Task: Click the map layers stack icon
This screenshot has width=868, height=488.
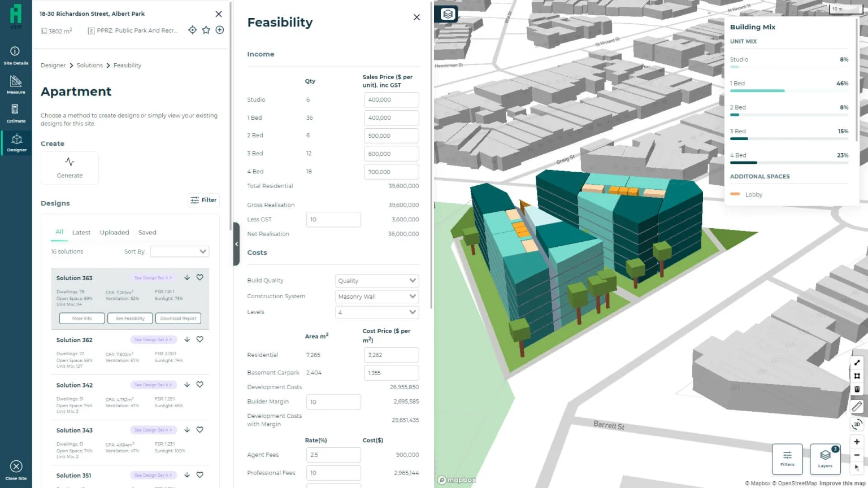Action: click(x=448, y=14)
